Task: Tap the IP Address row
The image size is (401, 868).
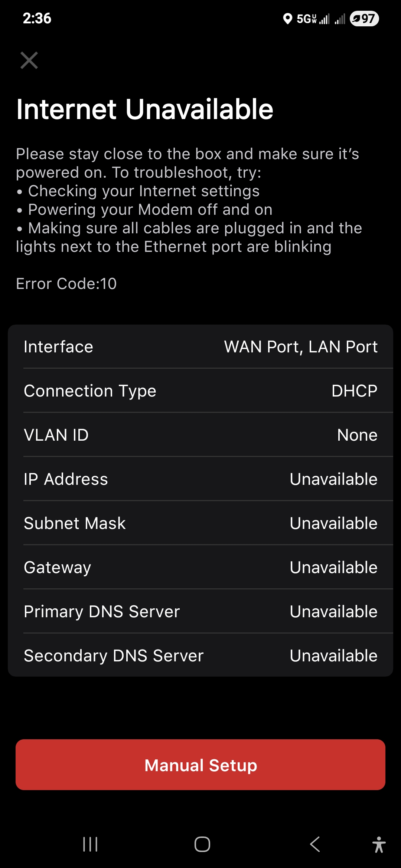Action: tap(200, 479)
